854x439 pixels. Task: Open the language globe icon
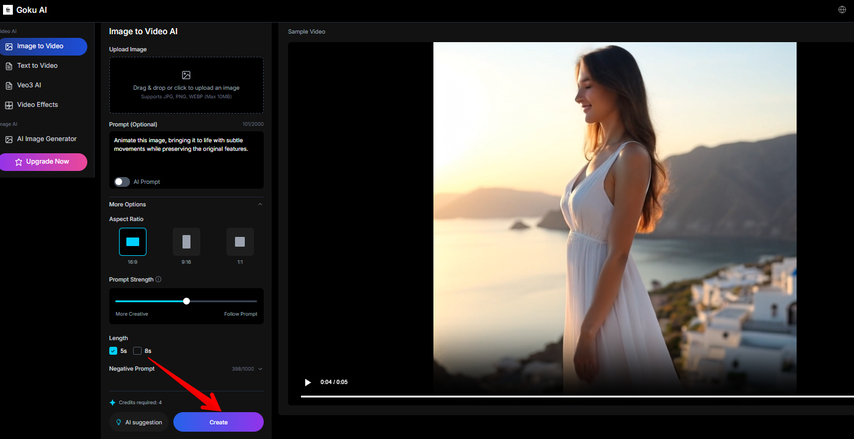842,10
